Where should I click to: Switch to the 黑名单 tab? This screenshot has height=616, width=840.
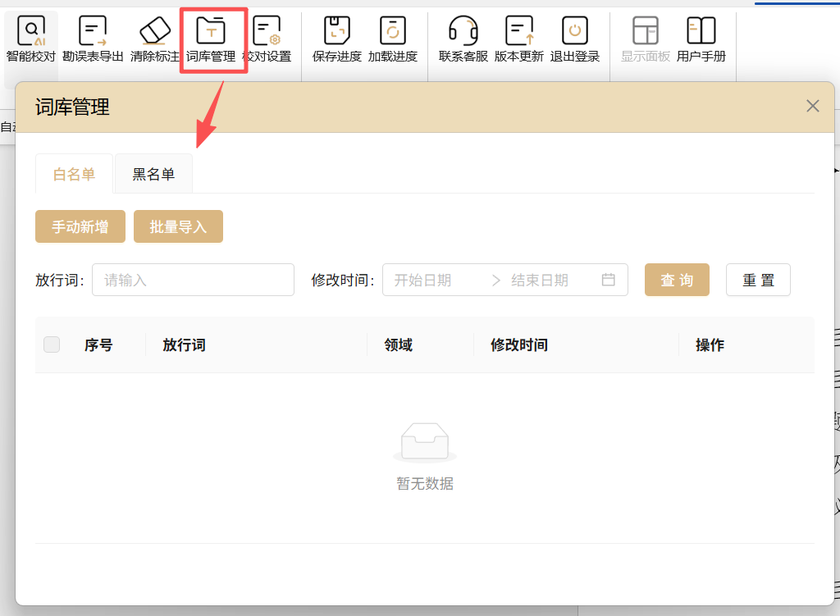pos(153,174)
